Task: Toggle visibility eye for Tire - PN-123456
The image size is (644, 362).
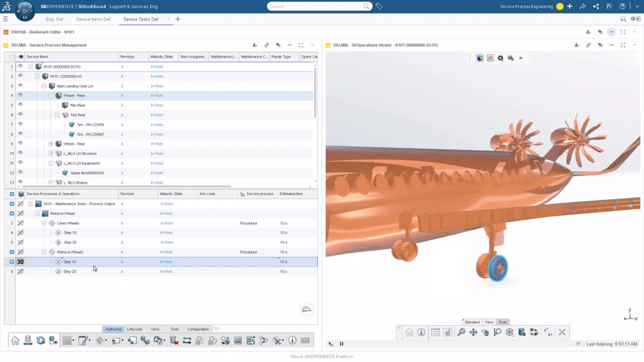Action: [21, 125]
